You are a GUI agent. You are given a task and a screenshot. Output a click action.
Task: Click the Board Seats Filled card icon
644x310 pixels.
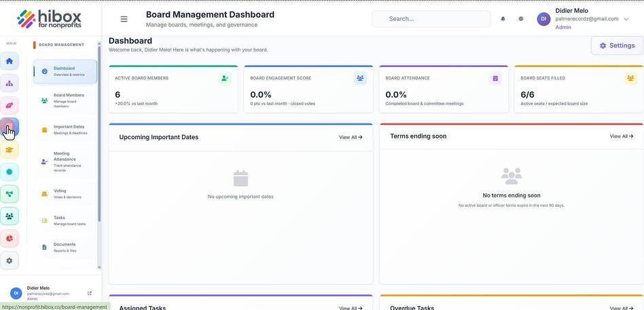coord(630,78)
